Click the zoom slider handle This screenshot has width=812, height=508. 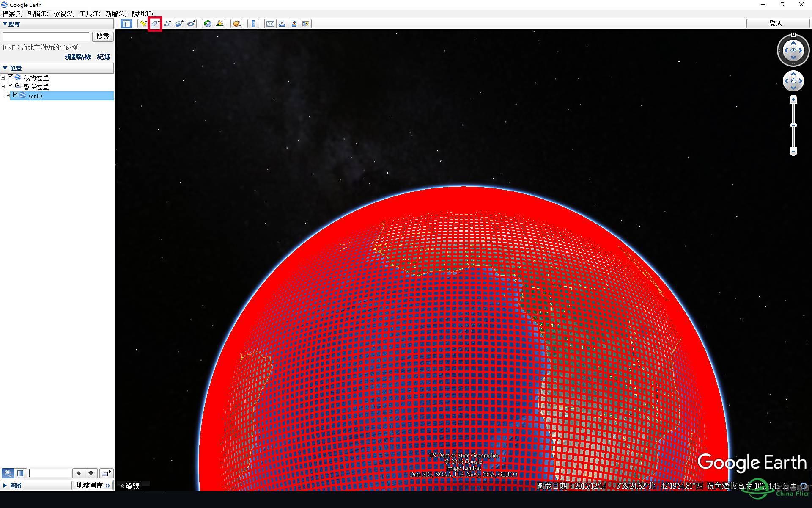793,125
